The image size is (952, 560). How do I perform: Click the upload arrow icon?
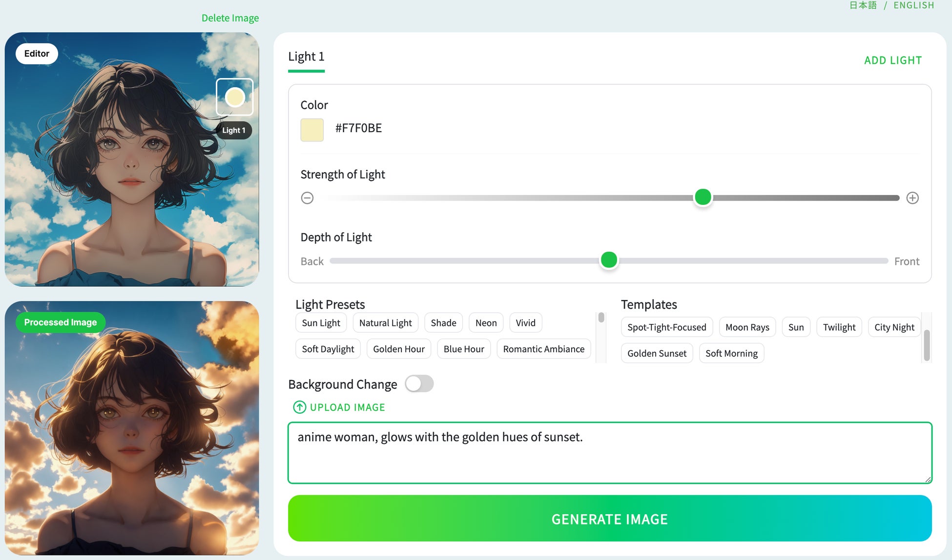[299, 407]
